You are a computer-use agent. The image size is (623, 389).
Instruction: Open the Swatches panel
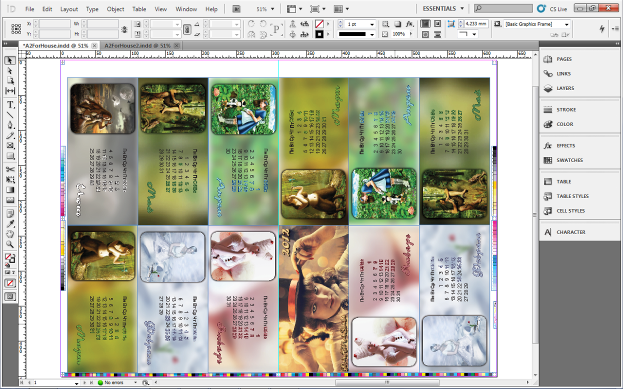click(x=569, y=160)
